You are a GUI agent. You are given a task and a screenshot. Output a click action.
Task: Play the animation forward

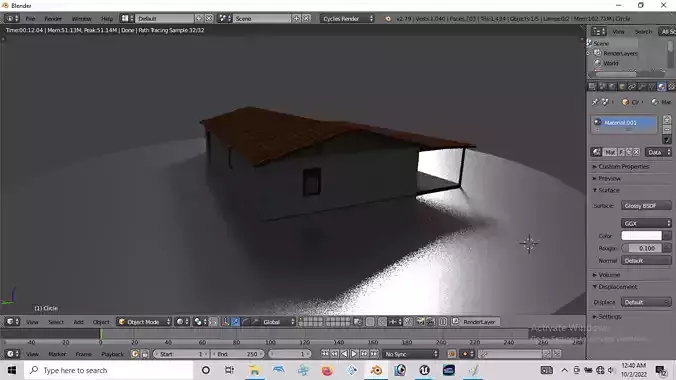[354, 354]
